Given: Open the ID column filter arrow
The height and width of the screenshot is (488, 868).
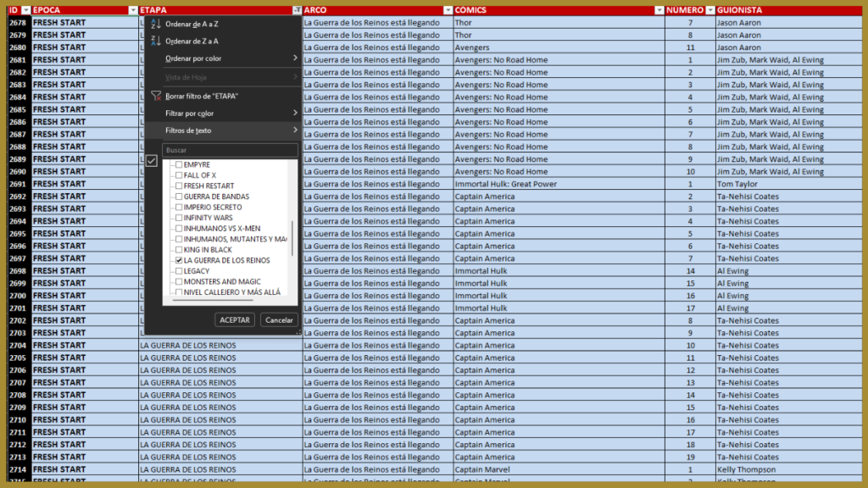Looking at the screenshot, I should point(26,10).
